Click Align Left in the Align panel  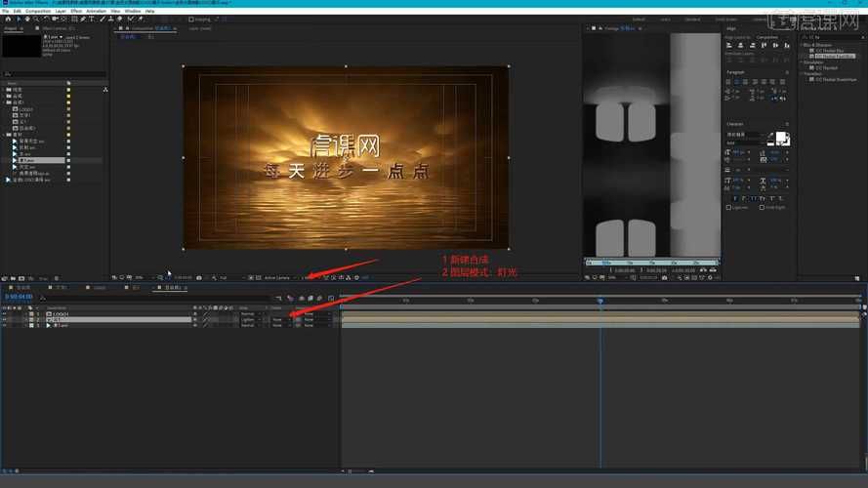[x=729, y=45]
